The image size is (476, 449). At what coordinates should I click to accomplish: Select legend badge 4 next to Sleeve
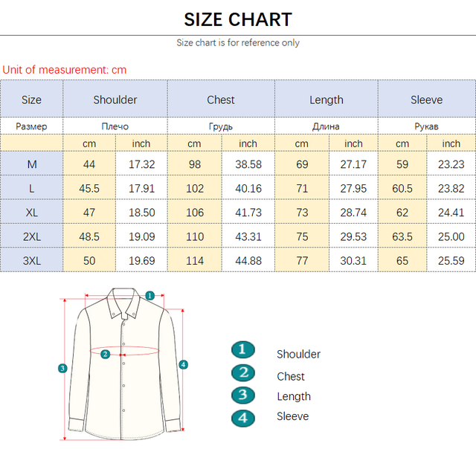pos(243,419)
